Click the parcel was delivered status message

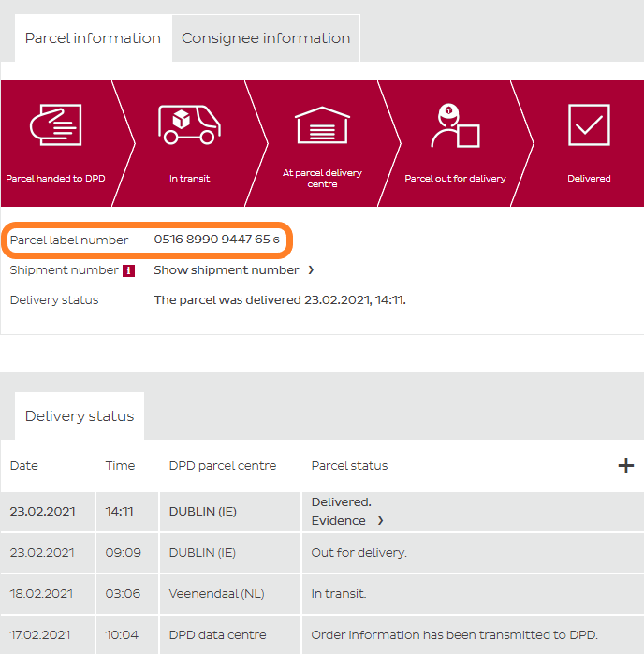click(x=280, y=300)
